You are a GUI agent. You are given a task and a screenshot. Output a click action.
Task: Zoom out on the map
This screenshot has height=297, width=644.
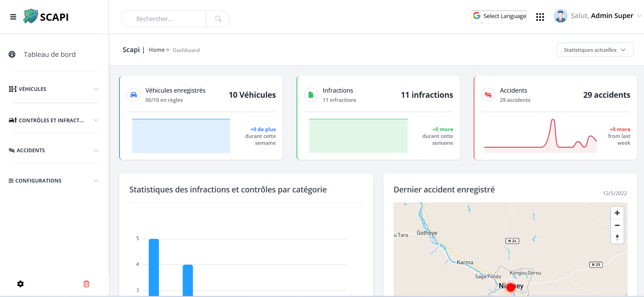617,225
